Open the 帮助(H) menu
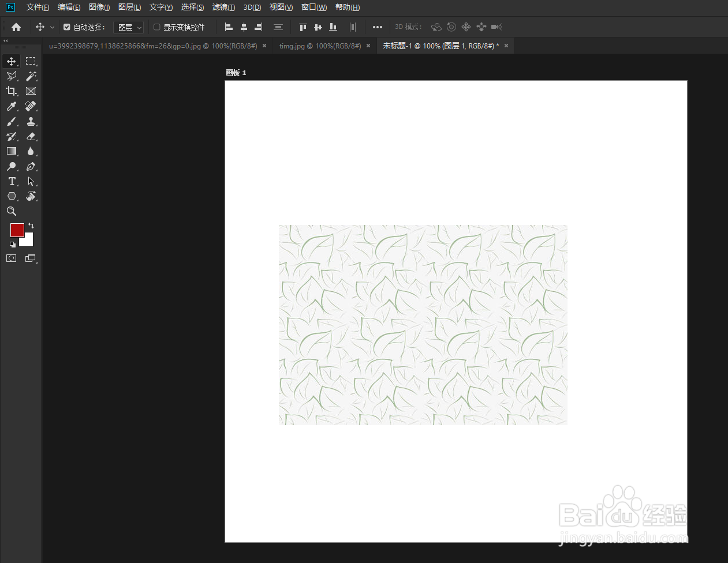The image size is (728, 563). 348,7
